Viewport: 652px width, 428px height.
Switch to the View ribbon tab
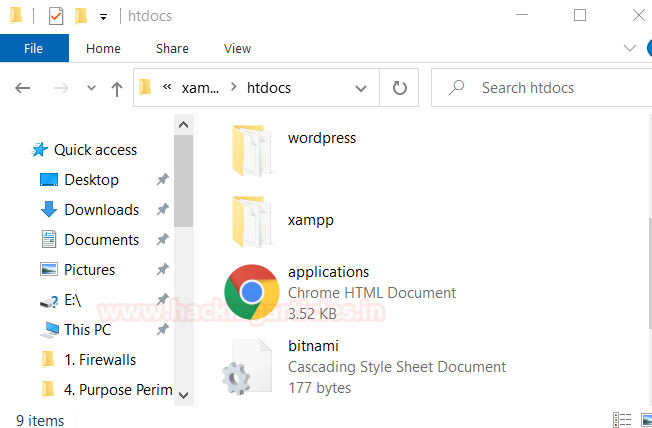click(x=237, y=48)
